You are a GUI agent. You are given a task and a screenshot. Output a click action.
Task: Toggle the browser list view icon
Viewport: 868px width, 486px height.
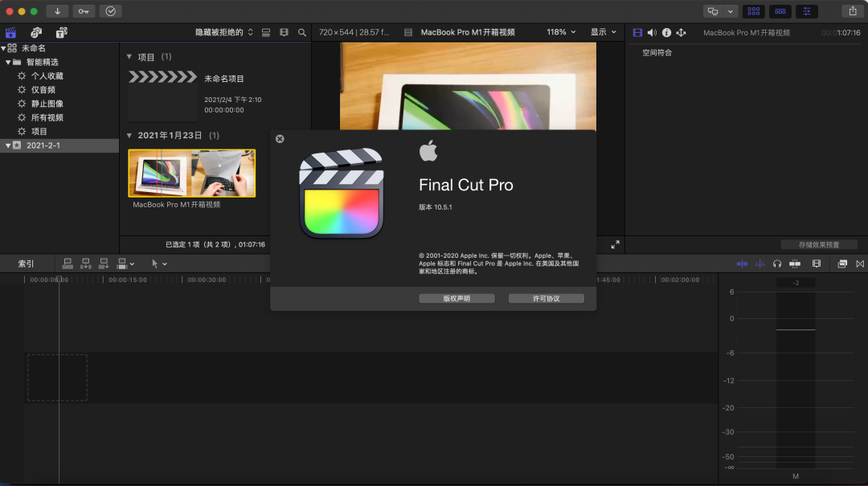(266, 33)
